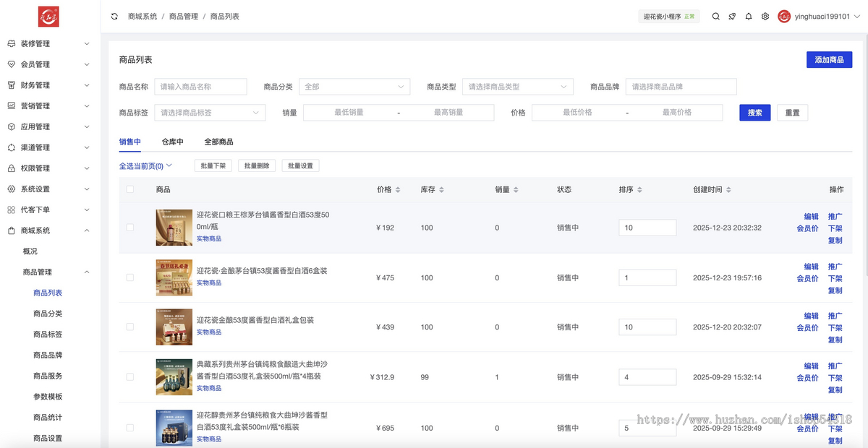Viewport: 868px width, 448px height.
Task: Click the sort value field showing 4
Action: (x=647, y=377)
